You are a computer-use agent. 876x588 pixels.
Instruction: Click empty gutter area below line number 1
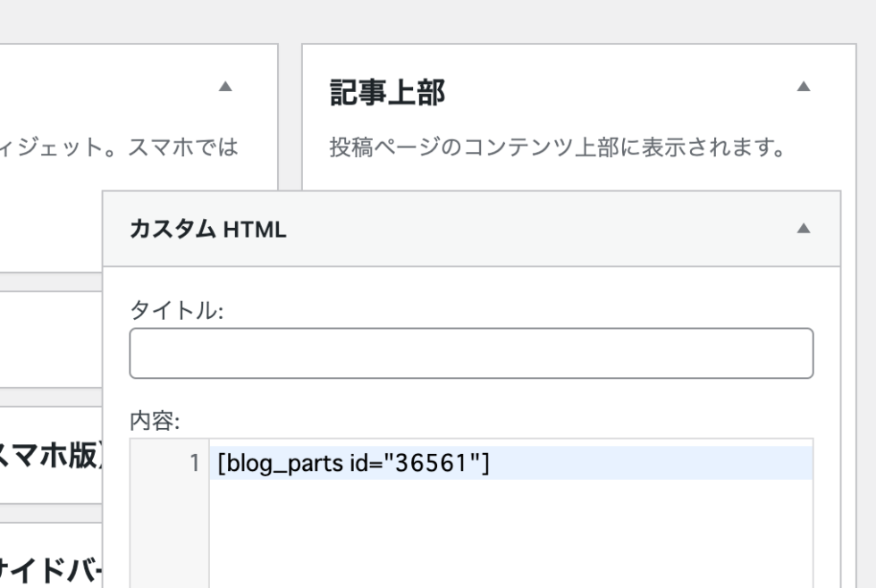coord(170,532)
